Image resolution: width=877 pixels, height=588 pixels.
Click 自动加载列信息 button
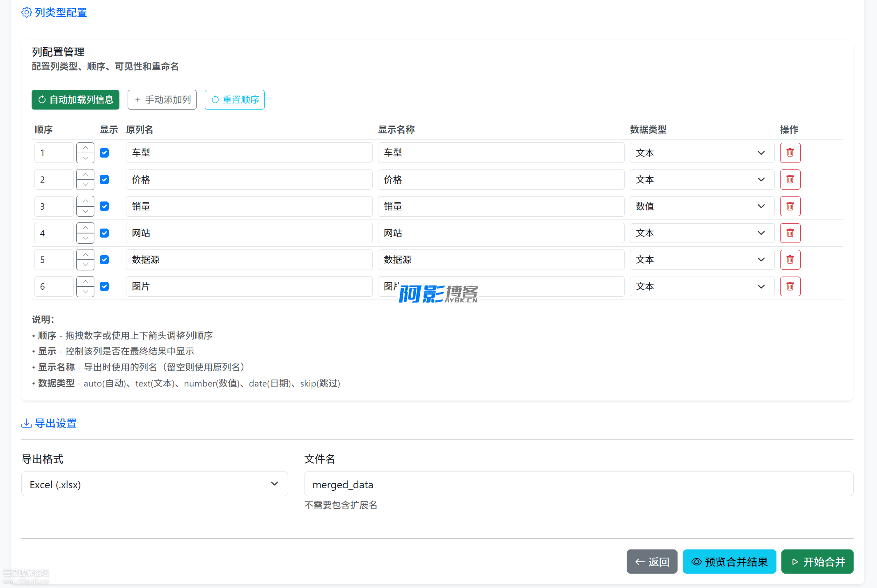[x=76, y=100]
